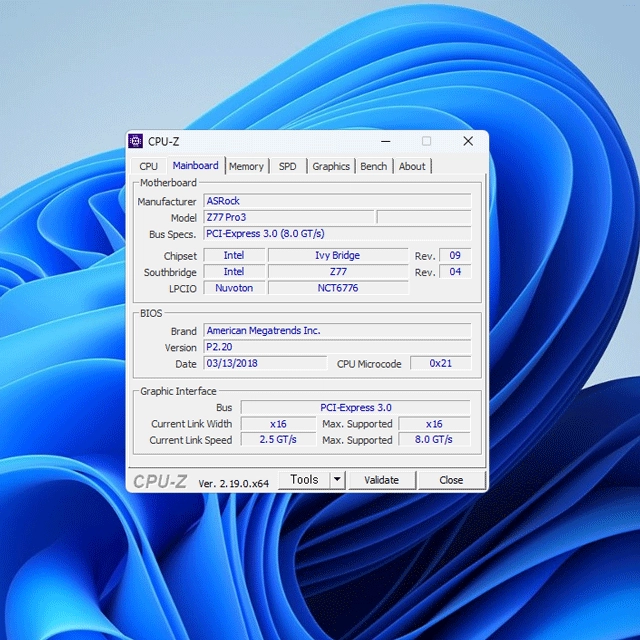Click the empty field beside Z77 Pro3 model

pos(424,217)
